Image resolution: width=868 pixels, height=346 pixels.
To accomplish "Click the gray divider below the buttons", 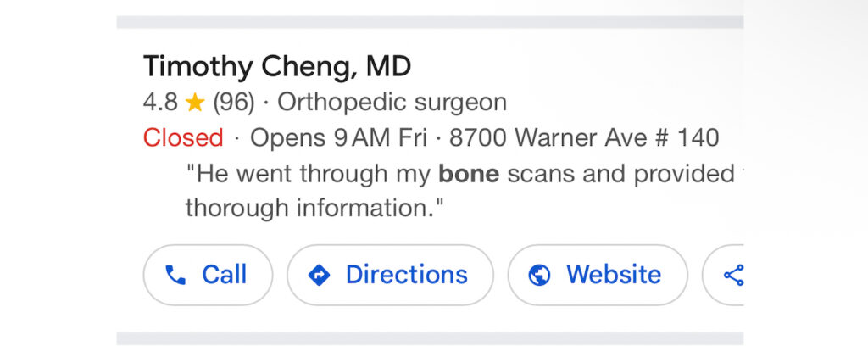I will point(430,338).
